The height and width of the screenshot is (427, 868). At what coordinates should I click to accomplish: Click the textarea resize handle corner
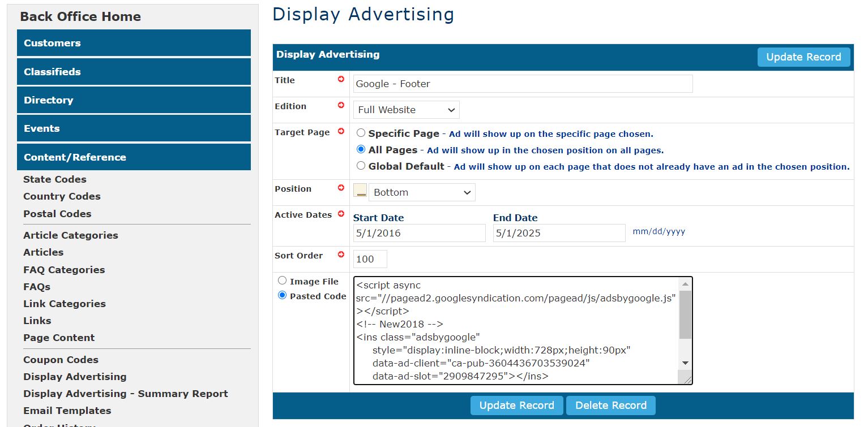click(x=687, y=379)
